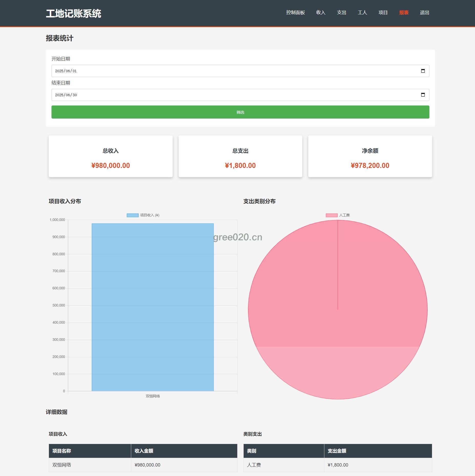Open calendar picker for end date
The image size is (475, 476).
point(423,95)
